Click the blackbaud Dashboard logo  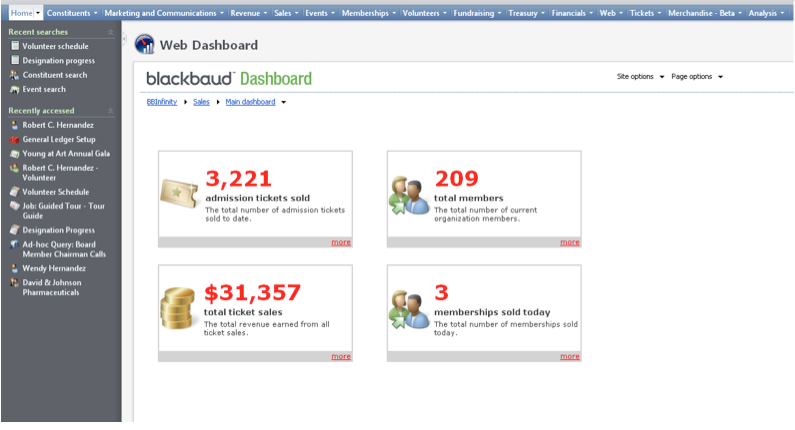click(229, 79)
